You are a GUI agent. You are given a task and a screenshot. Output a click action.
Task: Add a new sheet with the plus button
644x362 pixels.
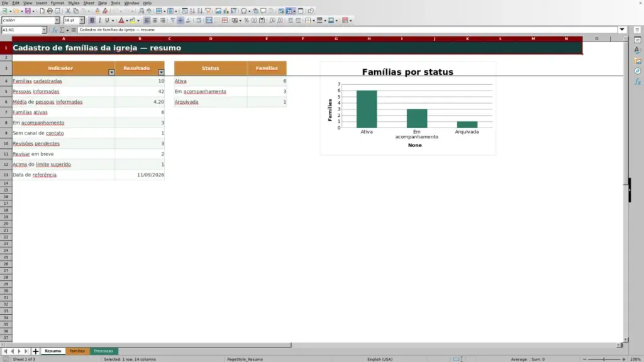tap(35, 351)
